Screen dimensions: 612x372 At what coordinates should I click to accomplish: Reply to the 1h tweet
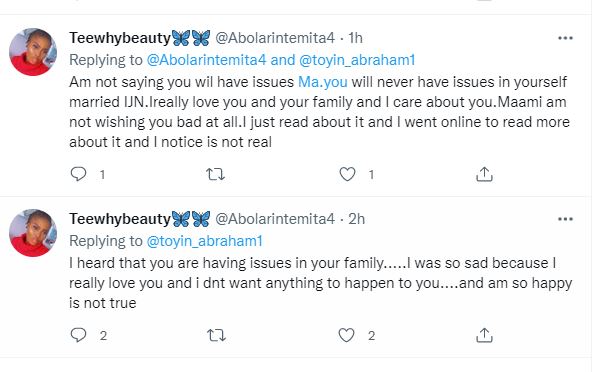click(78, 174)
